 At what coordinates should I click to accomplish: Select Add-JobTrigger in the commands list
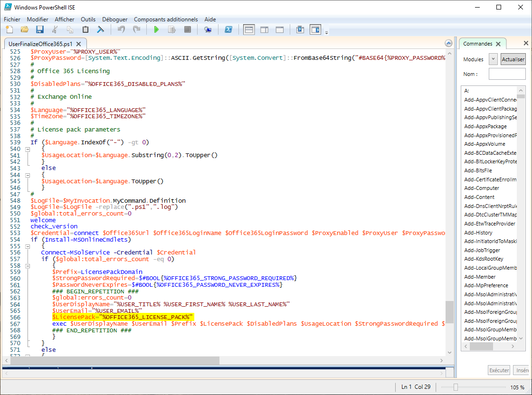482,250
